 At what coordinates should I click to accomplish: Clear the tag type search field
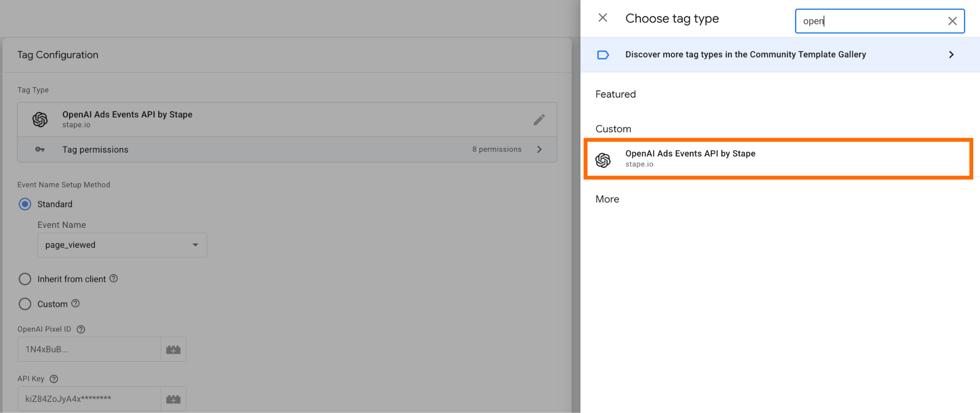coord(952,21)
